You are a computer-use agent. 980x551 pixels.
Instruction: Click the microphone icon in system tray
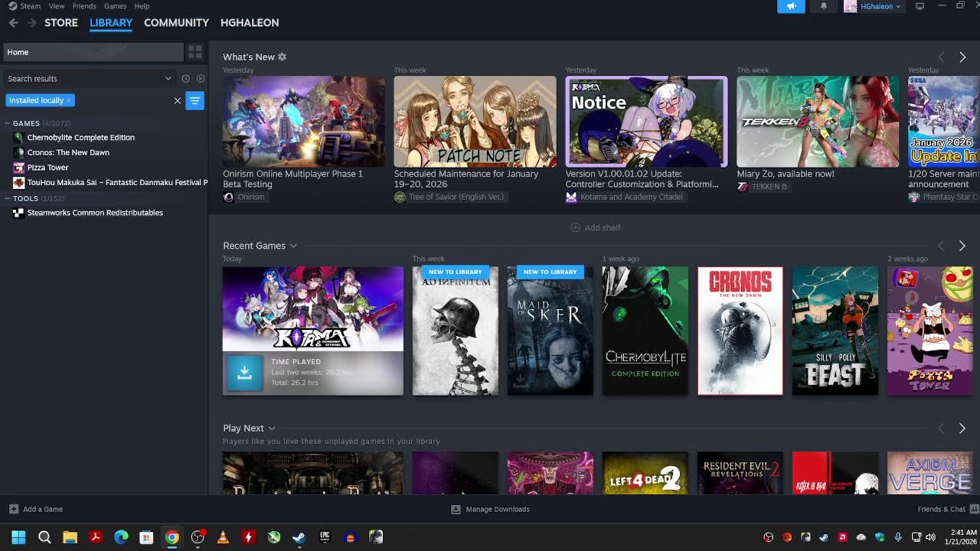point(898,537)
